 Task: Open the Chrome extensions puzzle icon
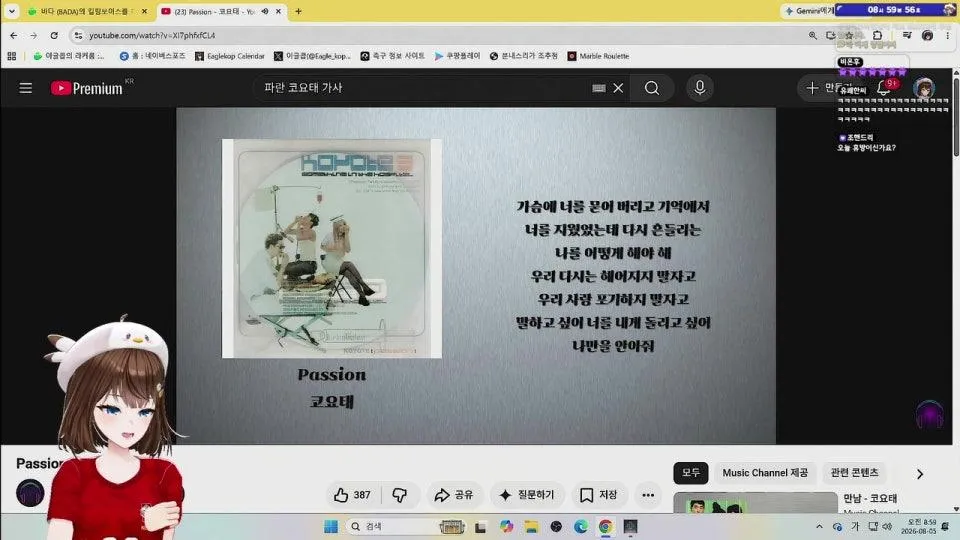point(877,36)
